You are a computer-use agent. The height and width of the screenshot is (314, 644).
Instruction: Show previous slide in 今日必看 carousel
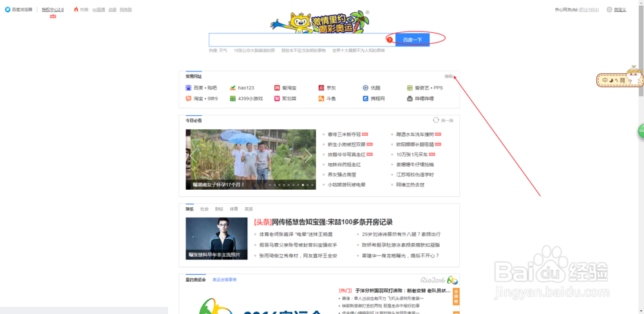coord(193,156)
